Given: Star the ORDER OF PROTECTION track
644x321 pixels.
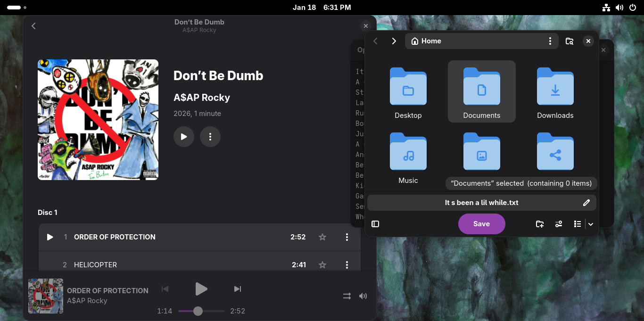Looking at the screenshot, I should pos(322,237).
